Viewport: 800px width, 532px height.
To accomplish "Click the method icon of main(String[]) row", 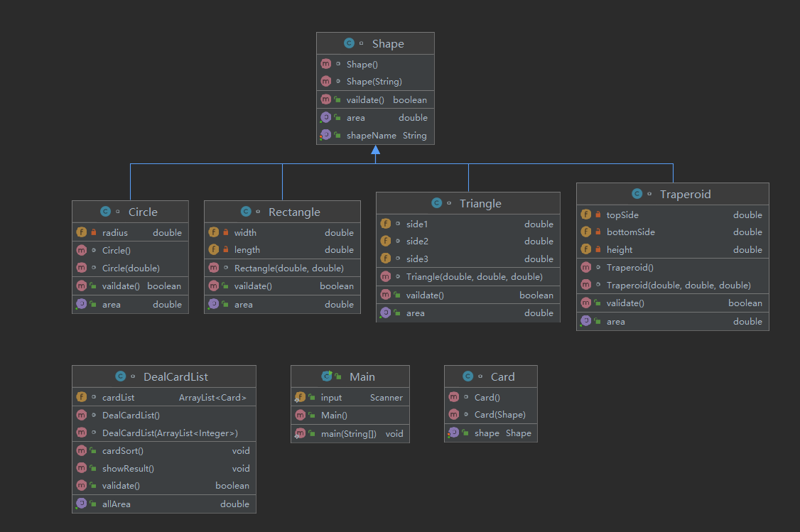I will click(300, 433).
